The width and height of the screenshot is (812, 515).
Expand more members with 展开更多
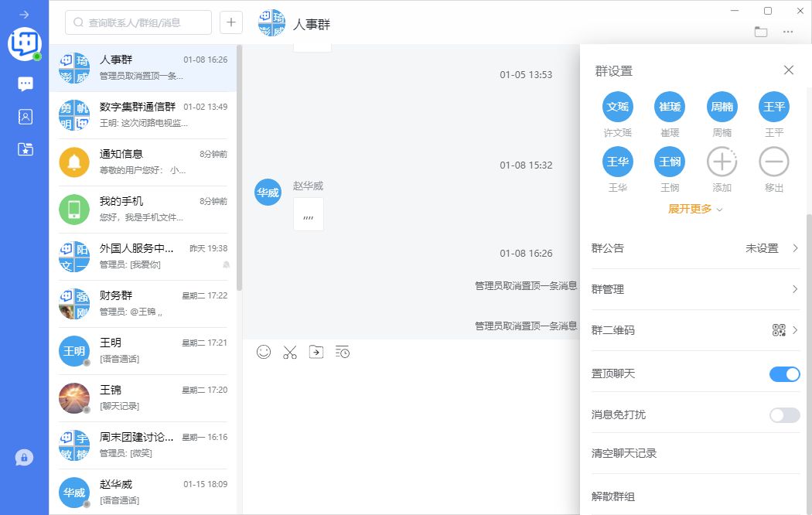click(694, 209)
